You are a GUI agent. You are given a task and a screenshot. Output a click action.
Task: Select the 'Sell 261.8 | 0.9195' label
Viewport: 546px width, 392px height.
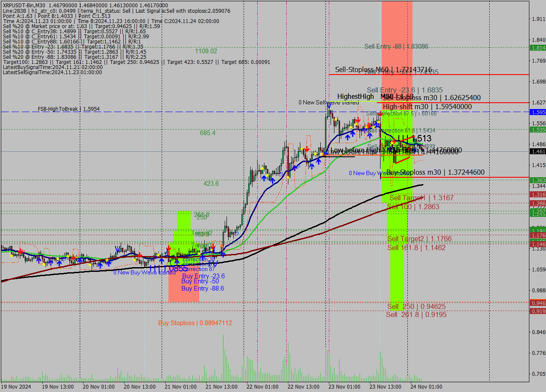tap(416, 314)
